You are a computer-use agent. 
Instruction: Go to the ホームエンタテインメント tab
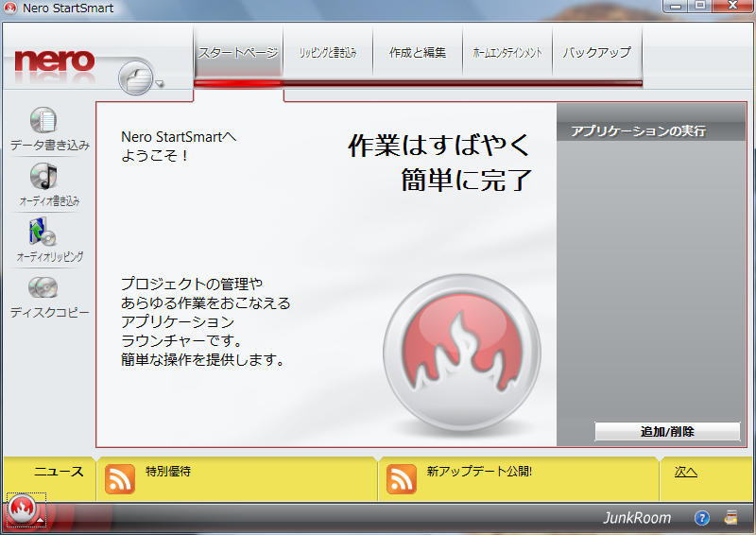coord(507,52)
